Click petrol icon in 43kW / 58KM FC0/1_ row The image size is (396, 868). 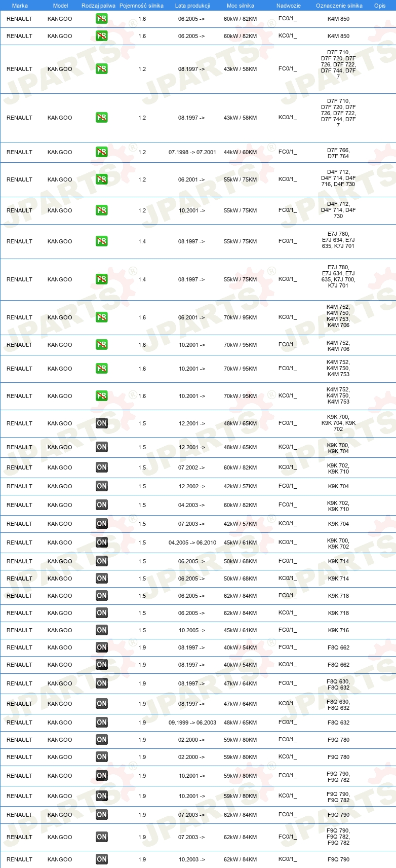click(x=102, y=69)
